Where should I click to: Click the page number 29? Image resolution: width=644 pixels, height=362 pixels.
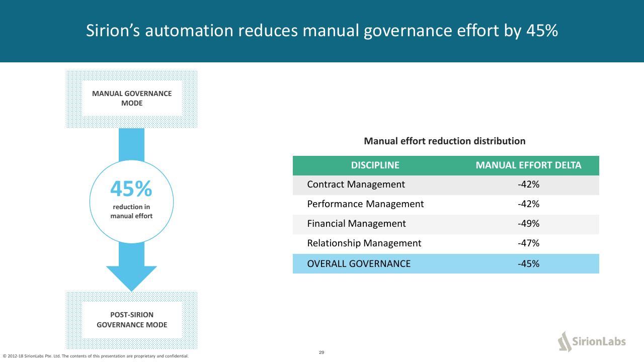click(x=321, y=352)
